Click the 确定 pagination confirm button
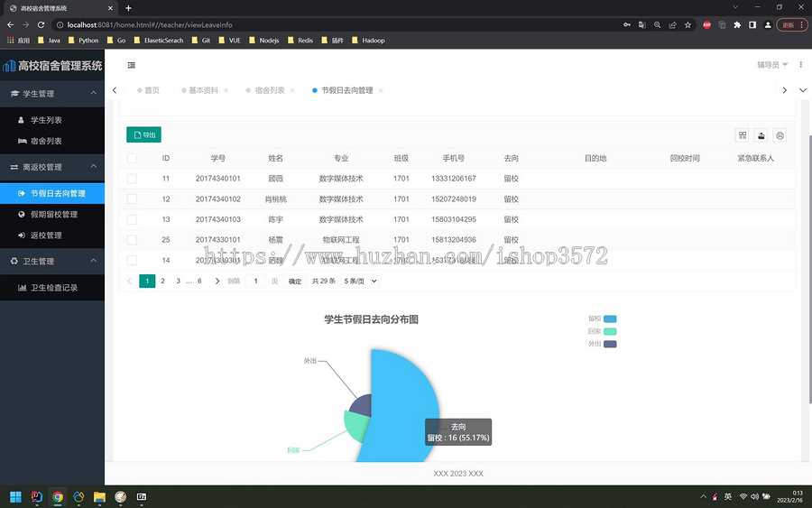The height and width of the screenshot is (508, 812). point(295,282)
